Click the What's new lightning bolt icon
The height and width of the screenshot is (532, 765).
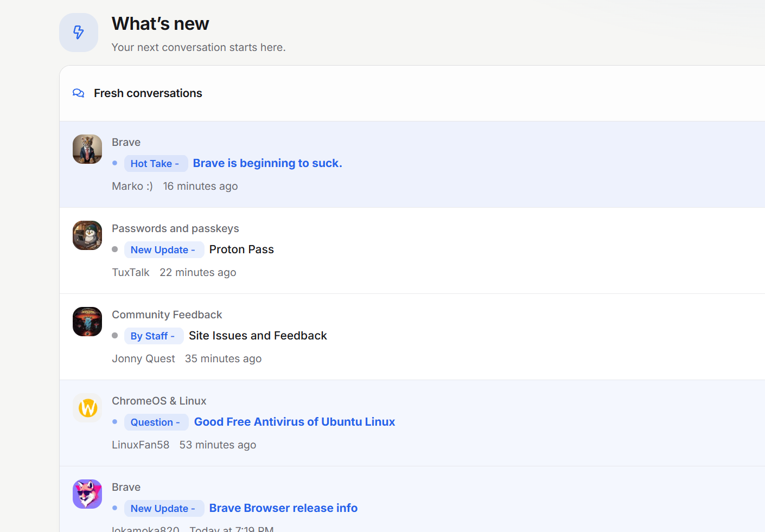click(79, 33)
